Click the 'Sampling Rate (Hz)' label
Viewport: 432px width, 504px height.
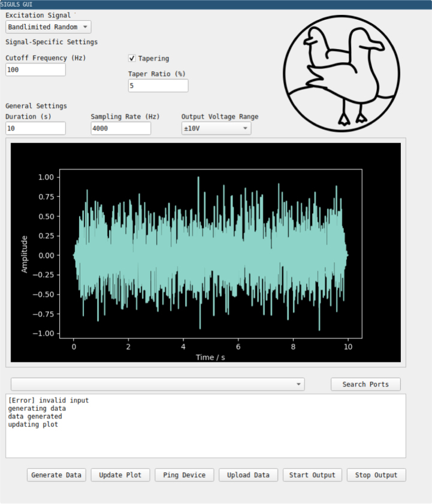[x=125, y=116]
